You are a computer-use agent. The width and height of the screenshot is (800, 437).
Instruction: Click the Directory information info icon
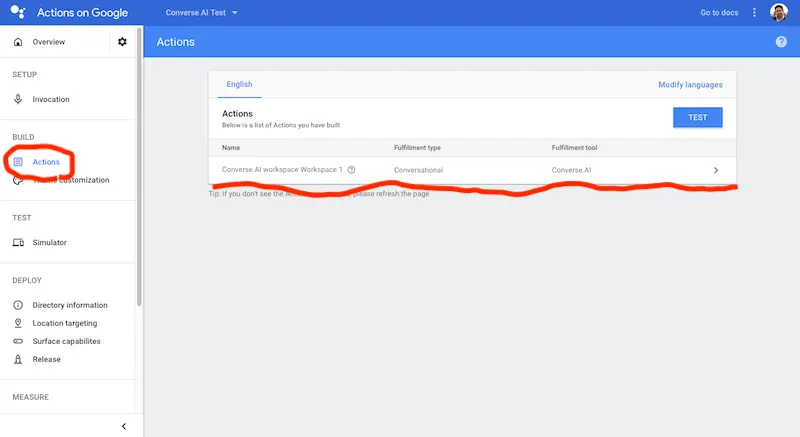pyautogui.click(x=18, y=305)
